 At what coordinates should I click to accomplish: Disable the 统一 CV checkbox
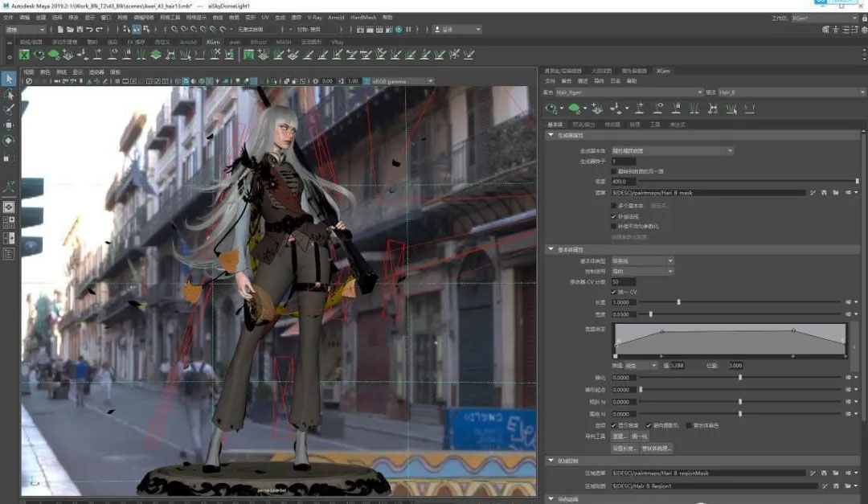click(615, 292)
